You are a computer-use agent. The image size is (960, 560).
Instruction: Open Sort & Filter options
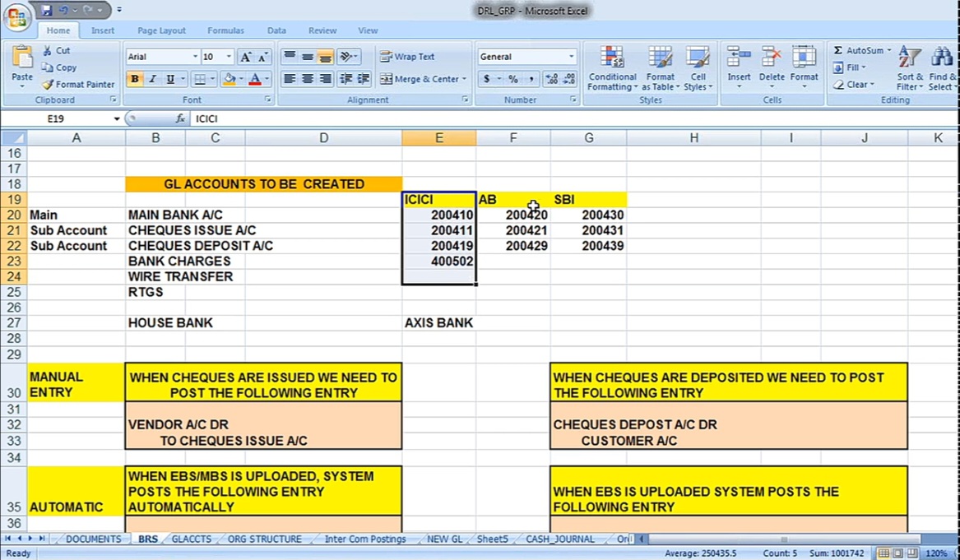click(910, 68)
